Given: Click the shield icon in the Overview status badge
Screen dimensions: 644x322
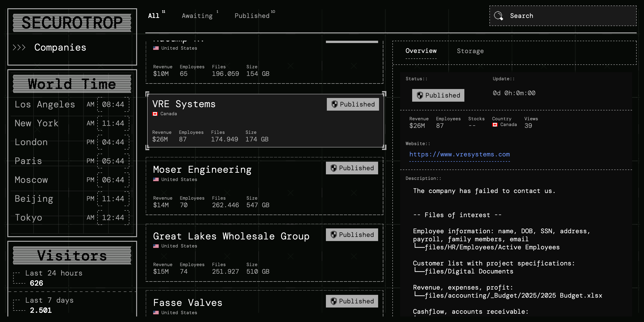Looking at the screenshot, I should (420, 95).
